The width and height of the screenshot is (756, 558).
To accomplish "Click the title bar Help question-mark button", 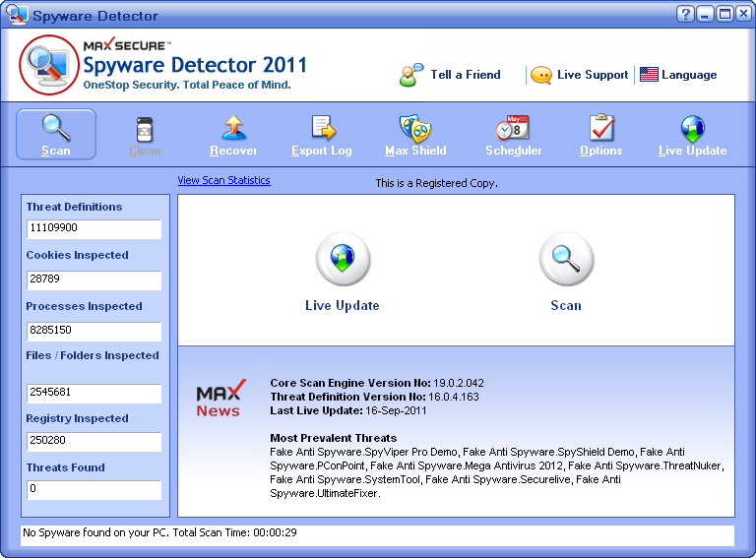I will (685, 14).
